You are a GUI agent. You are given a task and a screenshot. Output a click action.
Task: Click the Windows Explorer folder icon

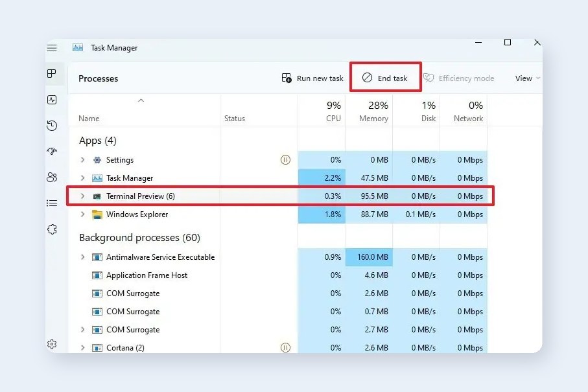(x=97, y=214)
